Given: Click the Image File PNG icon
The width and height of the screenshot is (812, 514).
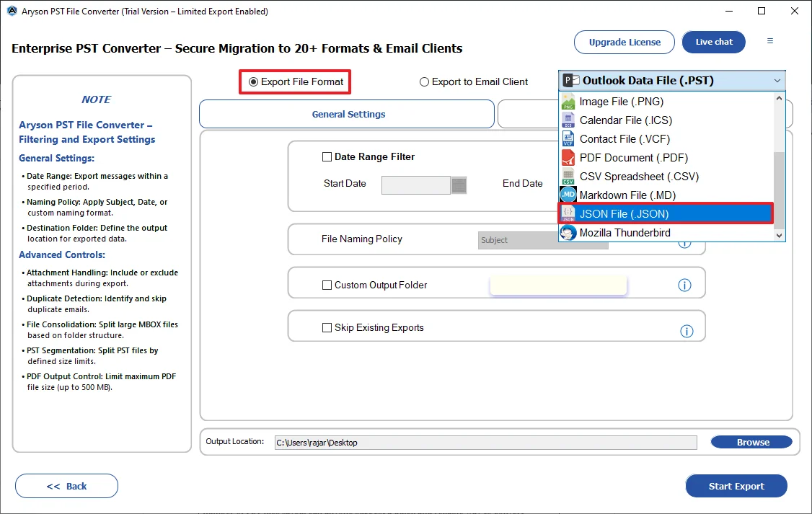Looking at the screenshot, I should pos(568,102).
